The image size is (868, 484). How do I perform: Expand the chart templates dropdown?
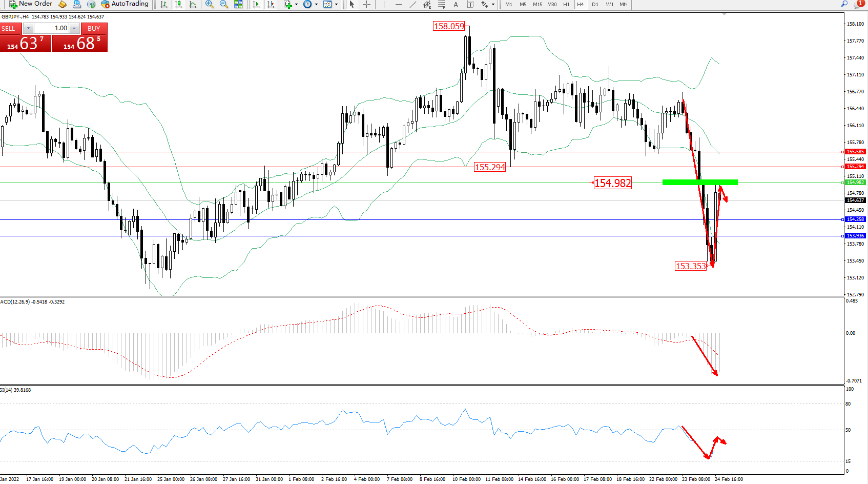click(x=336, y=4)
